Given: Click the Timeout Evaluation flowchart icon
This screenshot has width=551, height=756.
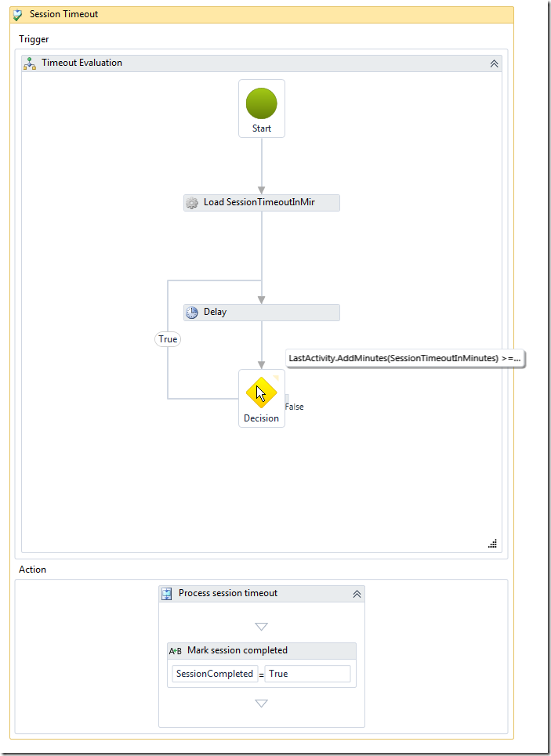Looking at the screenshot, I should click(x=30, y=63).
